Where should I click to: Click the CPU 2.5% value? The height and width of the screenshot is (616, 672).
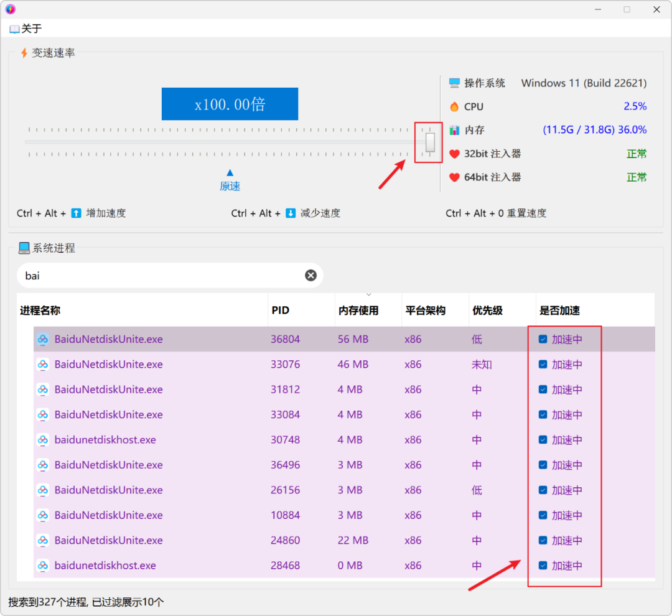click(x=635, y=106)
